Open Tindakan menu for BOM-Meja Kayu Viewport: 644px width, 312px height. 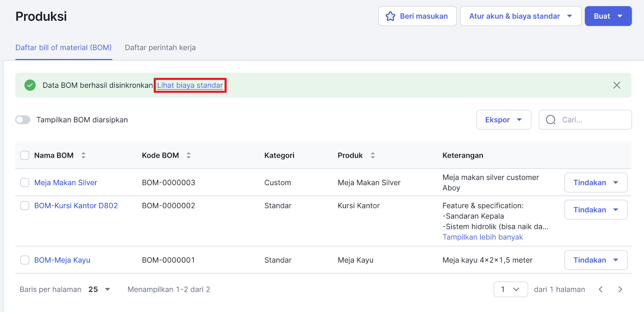point(596,260)
